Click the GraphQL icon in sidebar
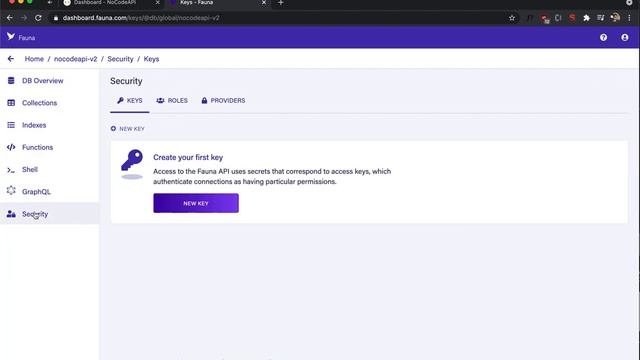This screenshot has width=640, height=360. pos(11,191)
